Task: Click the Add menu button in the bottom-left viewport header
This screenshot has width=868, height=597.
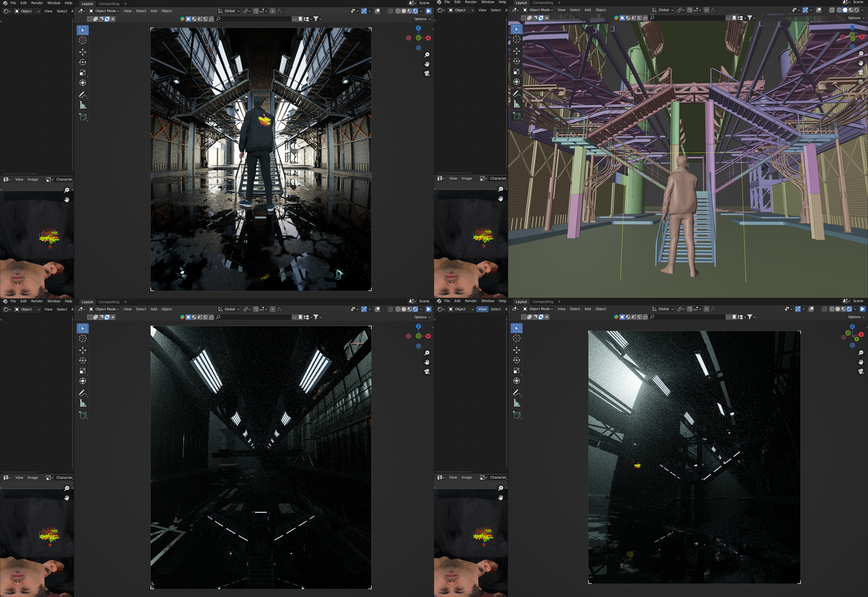Action: tap(154, 309)
